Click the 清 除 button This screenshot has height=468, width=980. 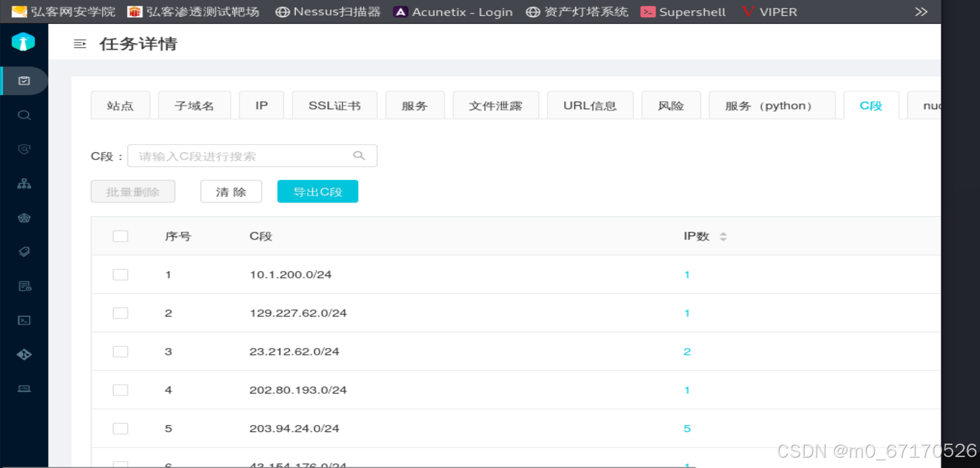(x=231, y=191)
